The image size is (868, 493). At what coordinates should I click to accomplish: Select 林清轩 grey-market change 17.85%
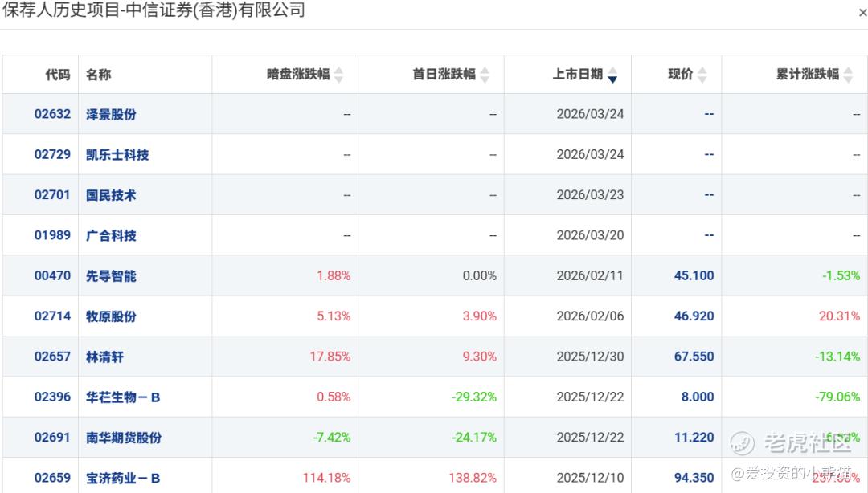coord(330,357)
